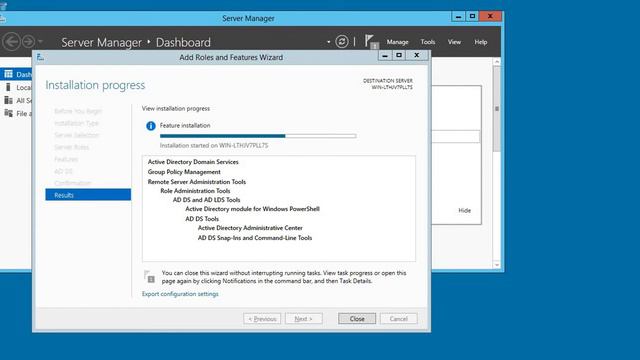The height and width of the screenshot is (360, 640).
Task: Minimize the Add Roles and Features Wizard
Action: [x=385, y=56]
